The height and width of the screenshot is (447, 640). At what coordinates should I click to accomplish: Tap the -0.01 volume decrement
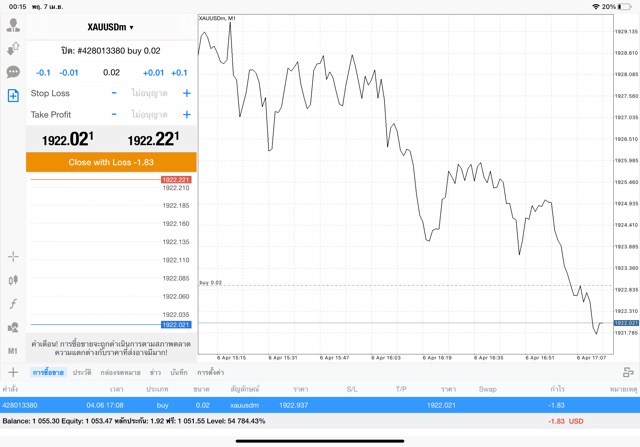point(69,73)
